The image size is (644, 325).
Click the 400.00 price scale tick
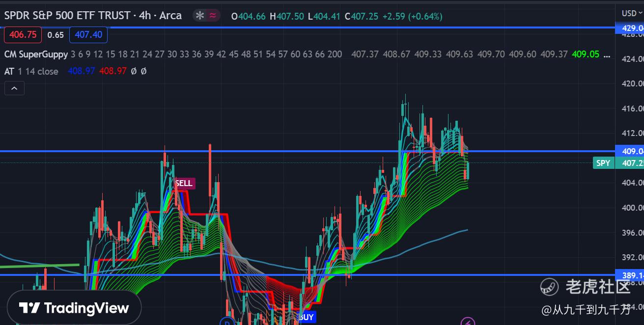(633, 208)
